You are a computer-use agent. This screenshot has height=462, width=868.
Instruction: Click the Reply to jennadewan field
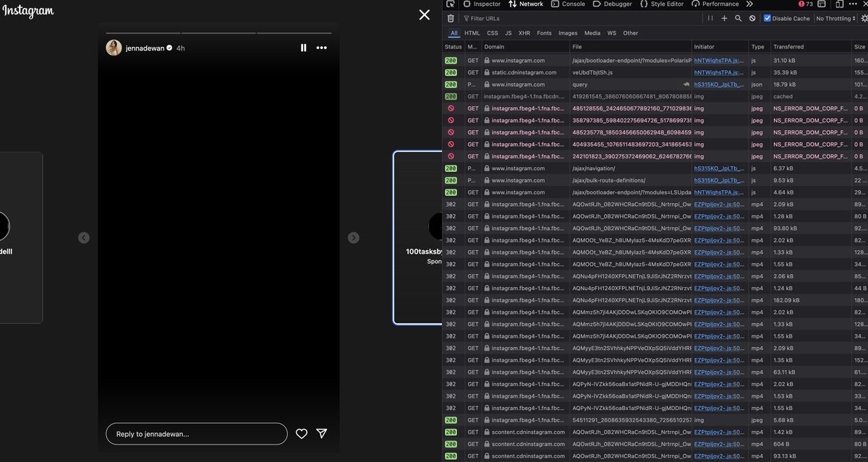[x=195, y=433]
